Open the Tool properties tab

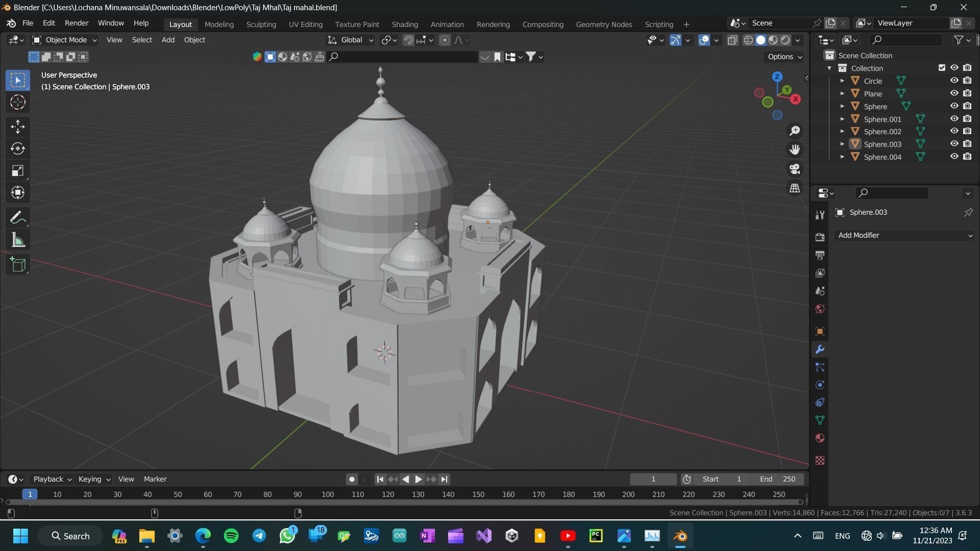point(820,215)
